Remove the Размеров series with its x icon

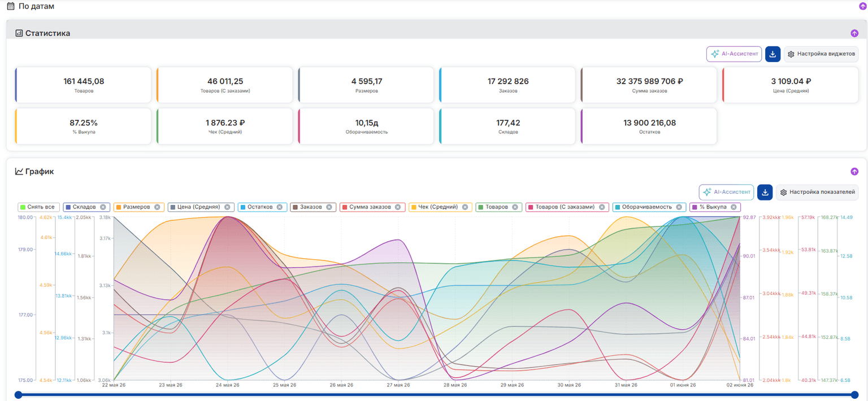tap(157, 207)
